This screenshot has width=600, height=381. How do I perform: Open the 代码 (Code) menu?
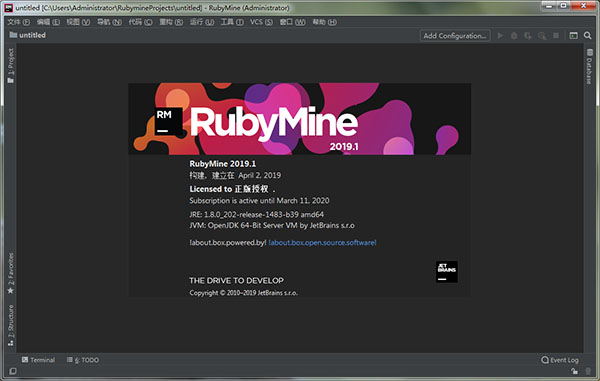(140, 22)
